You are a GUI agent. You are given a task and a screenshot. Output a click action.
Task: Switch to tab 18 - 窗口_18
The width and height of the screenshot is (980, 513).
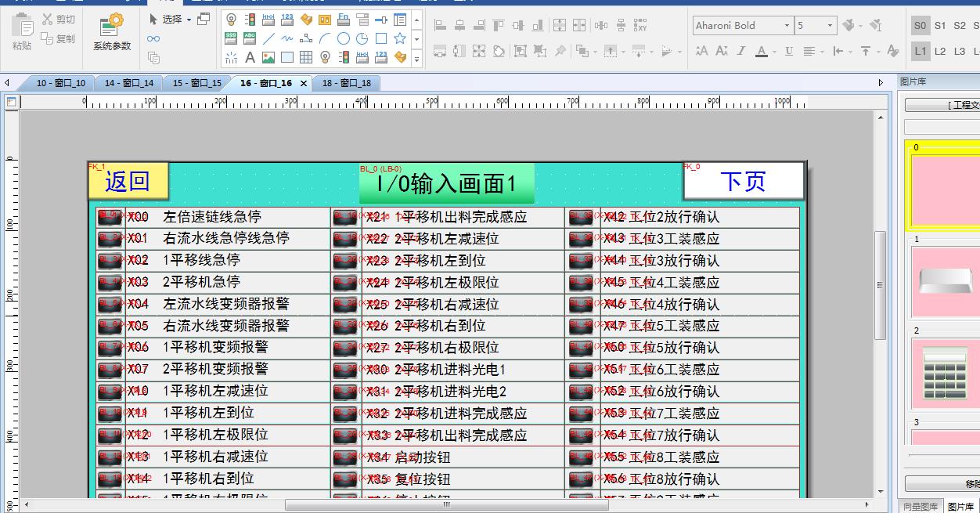tap(346, 83)
